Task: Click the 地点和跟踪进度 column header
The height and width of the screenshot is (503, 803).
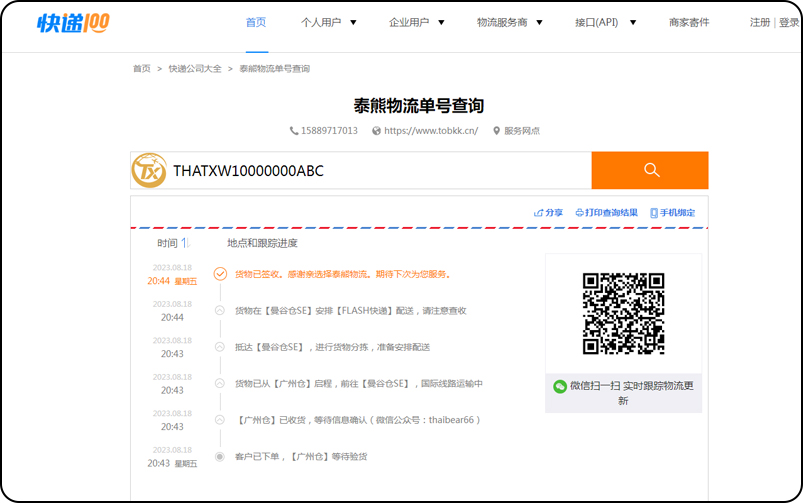Action: click(x=262, y=243)
